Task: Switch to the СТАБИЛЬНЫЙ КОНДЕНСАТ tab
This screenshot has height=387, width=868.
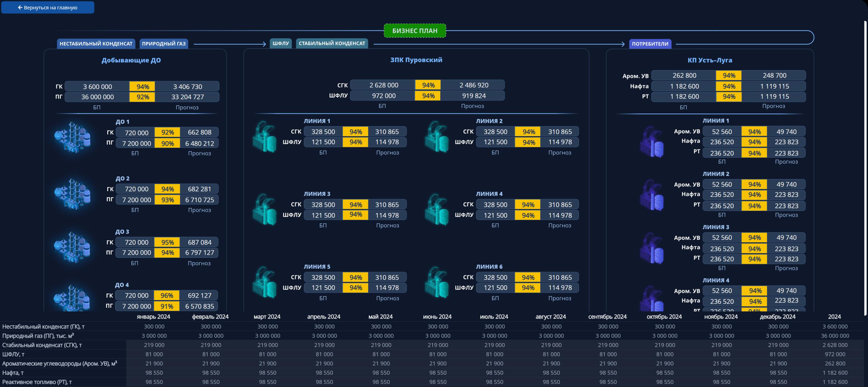Action: pyautogui.click(x=332, y=43)
